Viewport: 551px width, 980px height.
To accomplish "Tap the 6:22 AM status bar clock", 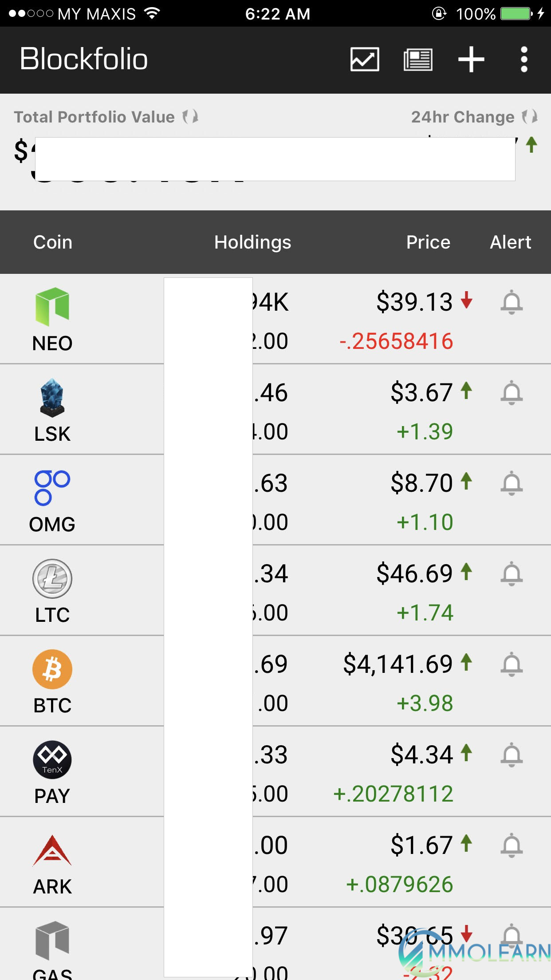I will (278, 14).
